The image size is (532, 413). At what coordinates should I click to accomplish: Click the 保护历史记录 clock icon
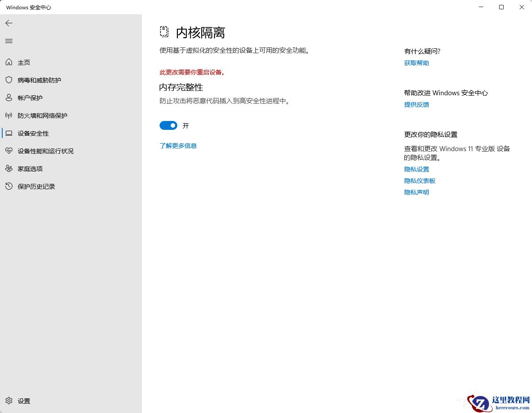(9, 186)
